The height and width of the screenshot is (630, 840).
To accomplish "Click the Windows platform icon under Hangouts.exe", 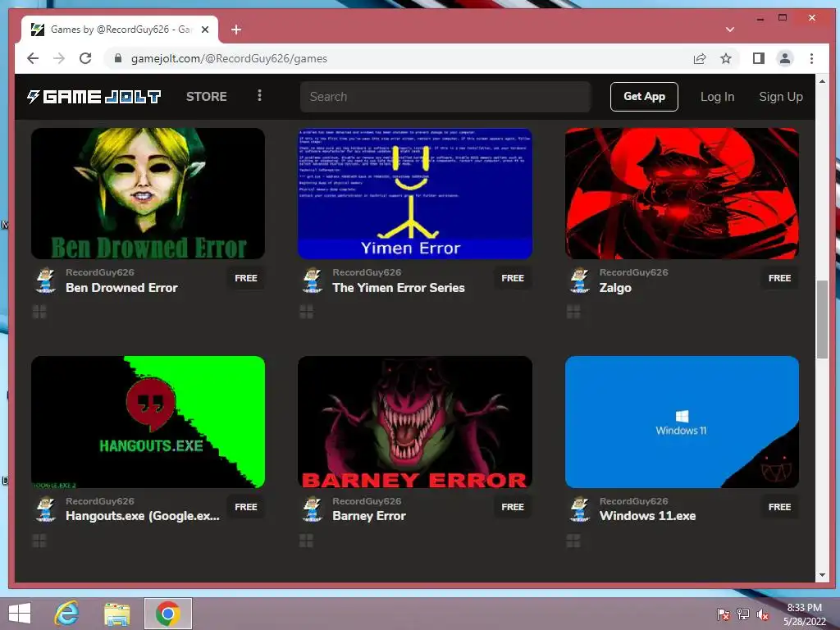I will (39, 541).
